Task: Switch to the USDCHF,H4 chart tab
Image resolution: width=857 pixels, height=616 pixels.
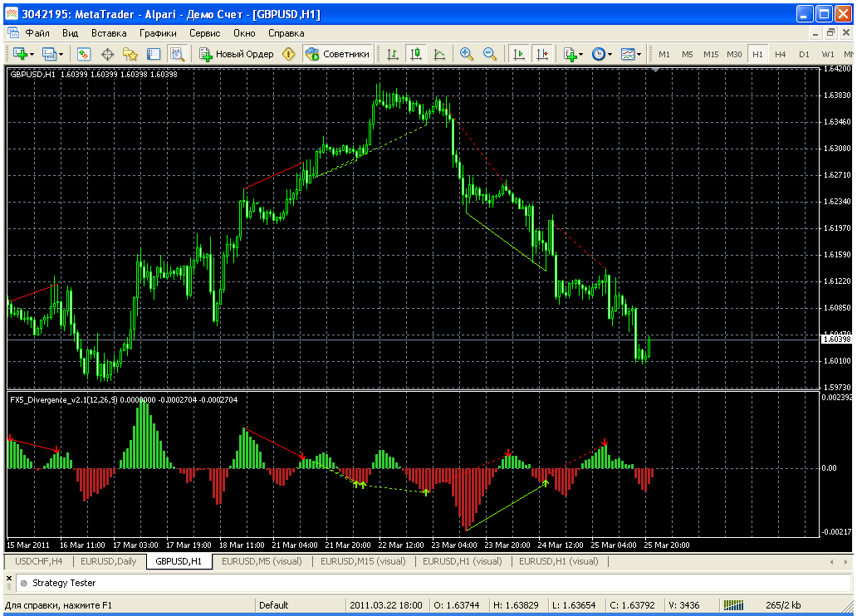Action: click(38, 561)
